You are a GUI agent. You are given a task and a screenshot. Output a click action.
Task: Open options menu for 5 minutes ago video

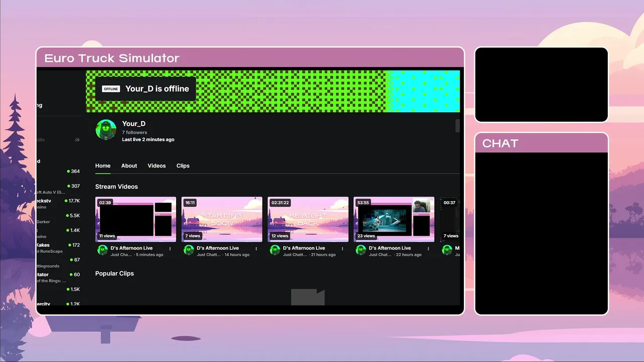(170, 248)
